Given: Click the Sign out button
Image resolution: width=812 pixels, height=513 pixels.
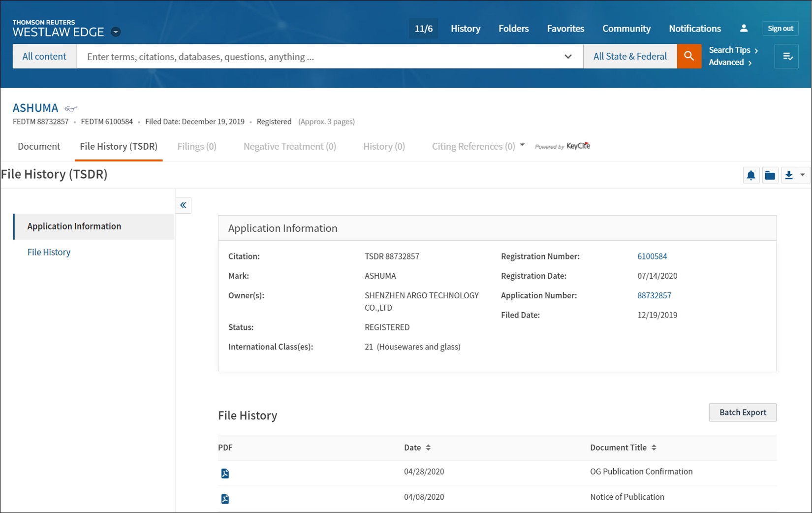Looking at the screenshot, I should 781,29.
